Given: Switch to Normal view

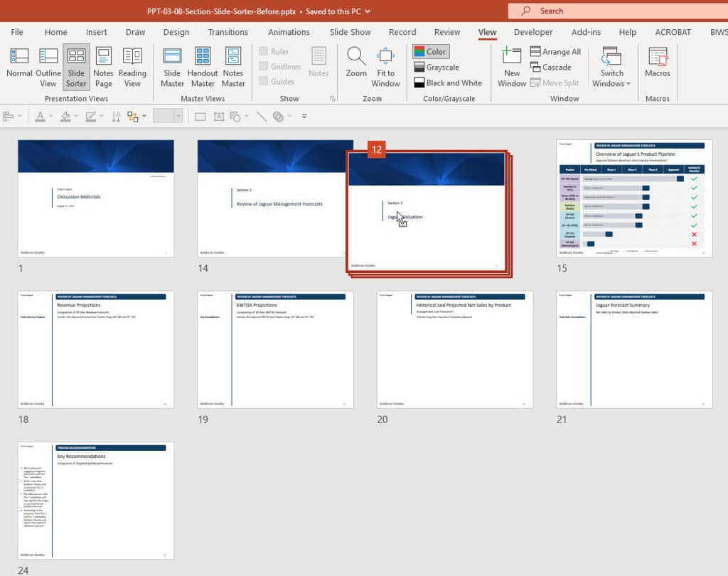Looking at the screenshot, I should click(19, 66).
